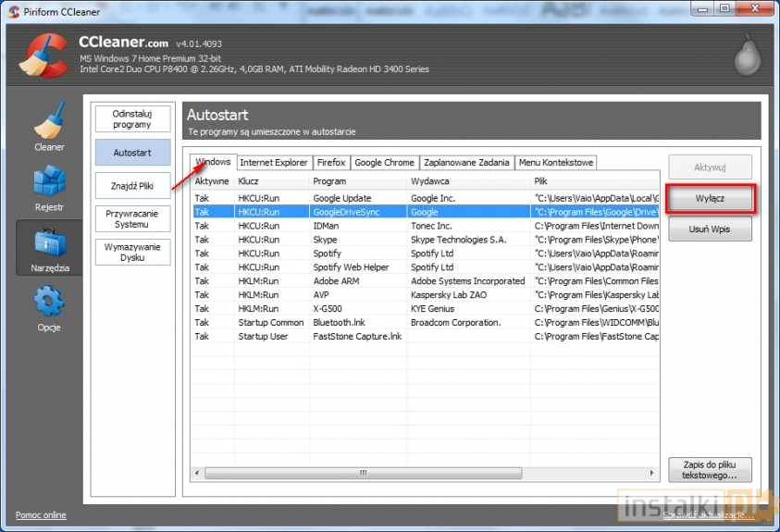Open Przywracanie Systemu section
Screen dimensions: 780x532
click(x=133, y=218)
